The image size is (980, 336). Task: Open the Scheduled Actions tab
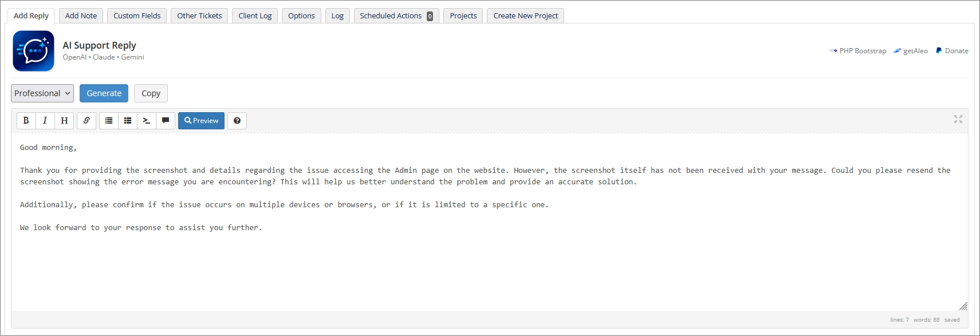pyautogui.click(x=396, y=16)
